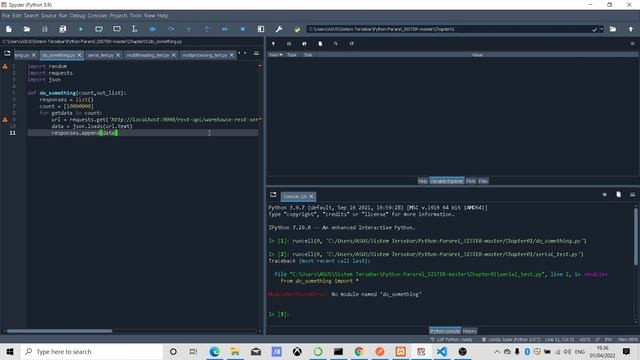
Task: Save data icon in the Variable Explorer
Action: (x=289, y=43)
